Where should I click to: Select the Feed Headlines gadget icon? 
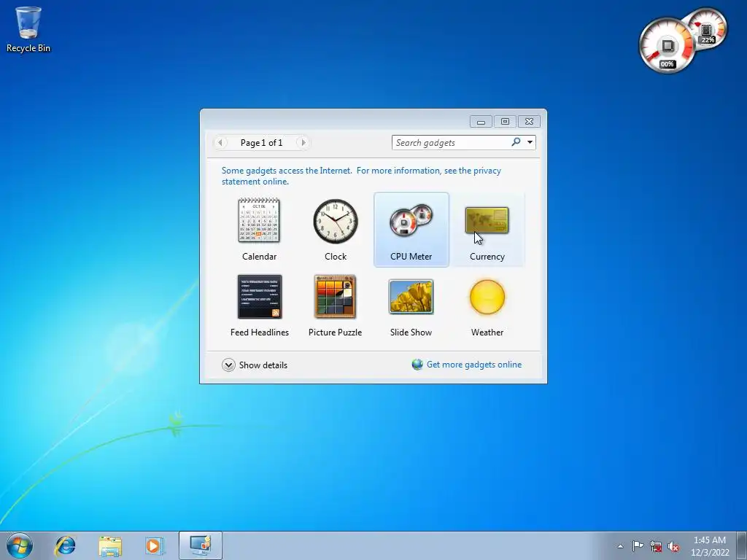click(x=260, y=297)
